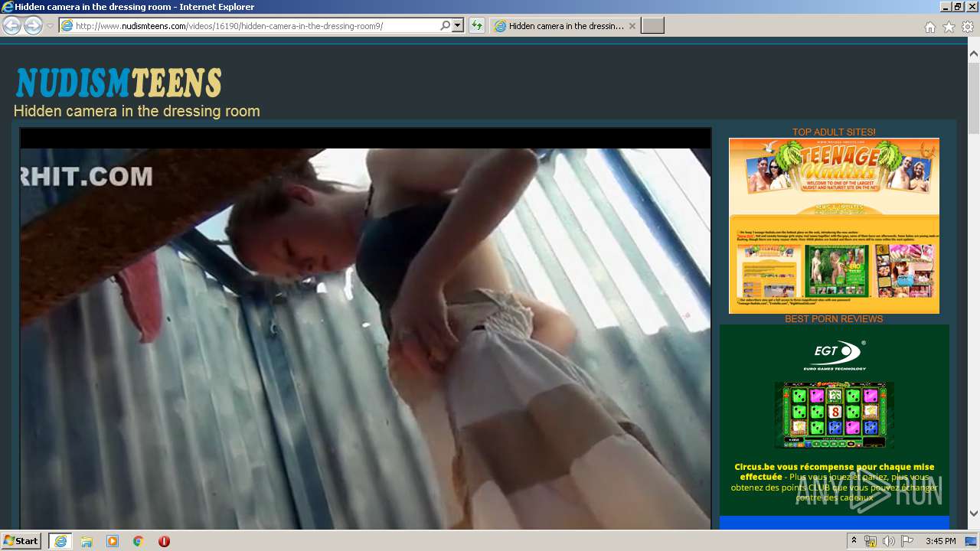
Task: Launch Windows Media Player from taskbar
Action: coord(113,541)
